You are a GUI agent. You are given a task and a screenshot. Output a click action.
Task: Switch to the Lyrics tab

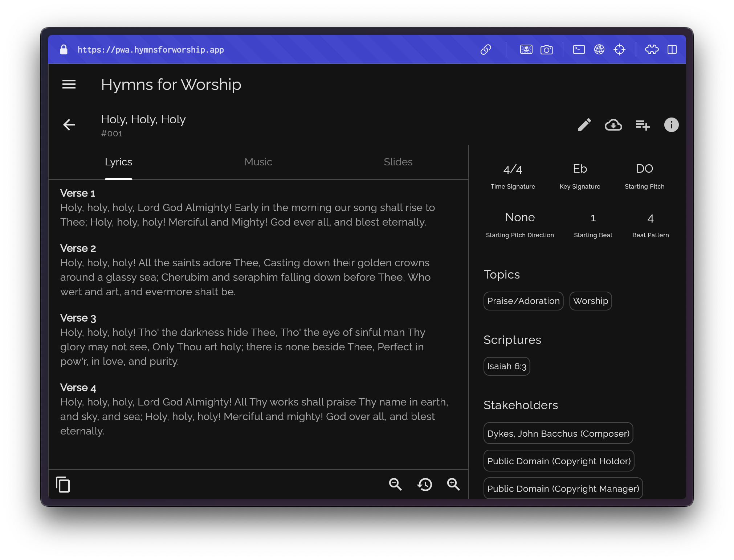tap(118, 162)
